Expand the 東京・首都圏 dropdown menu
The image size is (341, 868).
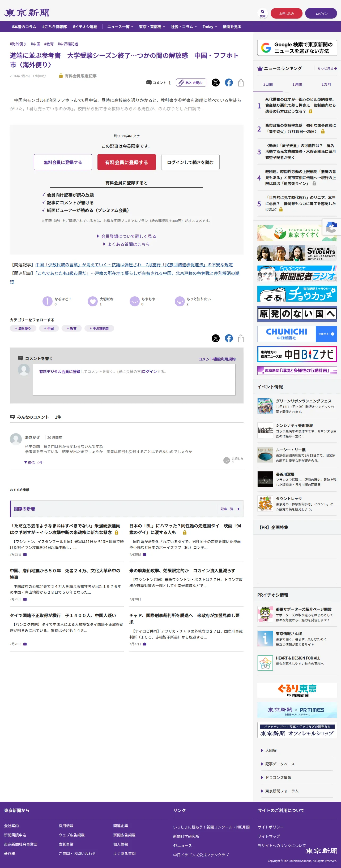(x=152, y=27)
